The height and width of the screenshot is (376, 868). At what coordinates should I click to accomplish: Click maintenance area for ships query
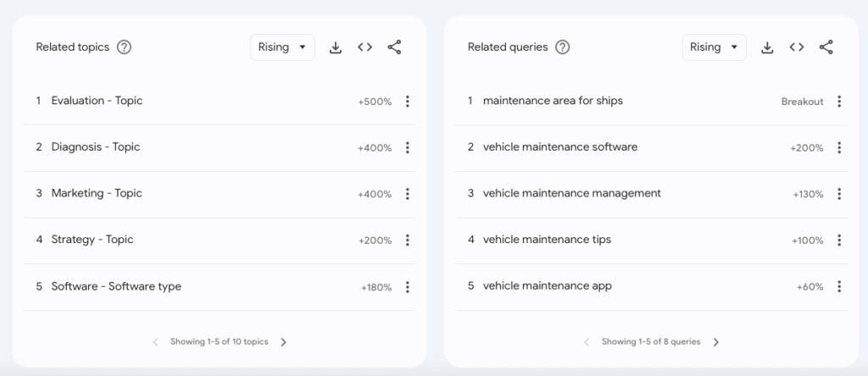coord(553,101)
